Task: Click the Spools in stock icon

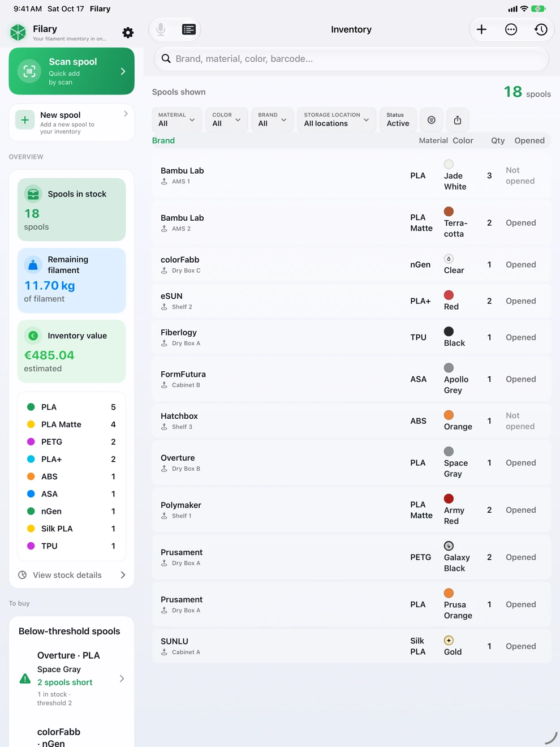Action: (x=33, y=194)
